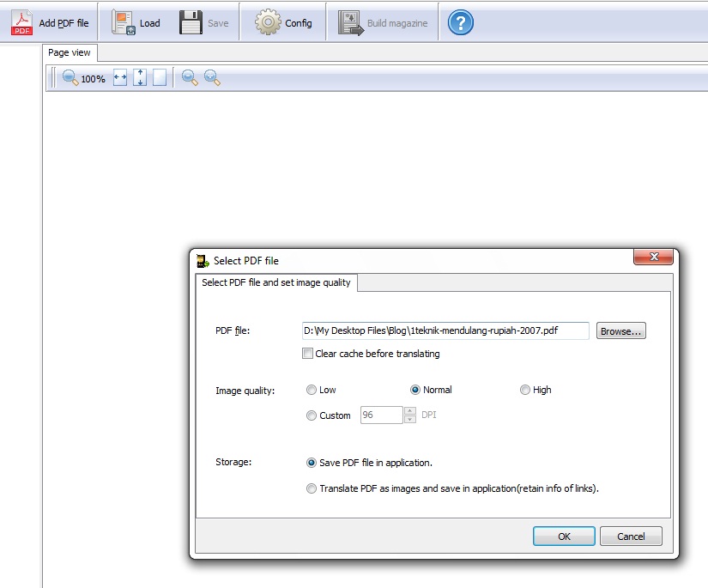Open Config via the gear icon
The image size is (708, 588).
(268, 22)
